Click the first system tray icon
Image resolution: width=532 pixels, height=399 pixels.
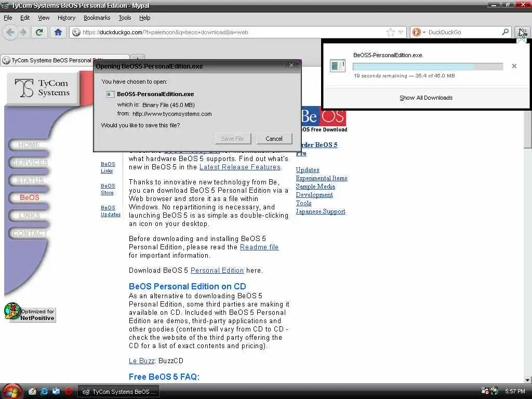pyautogui.click(x=485, y=391)
